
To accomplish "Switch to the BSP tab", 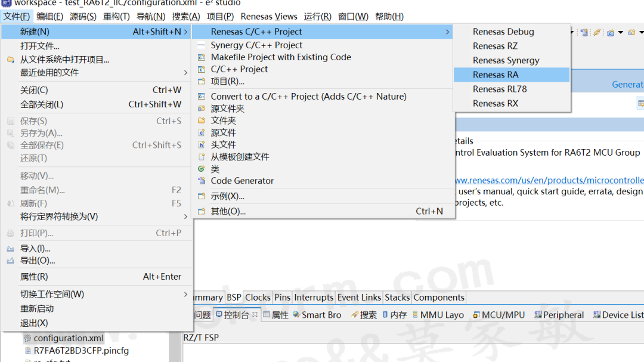I will click(234, 298).
